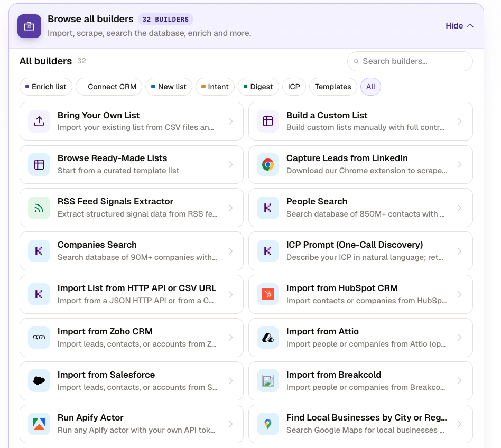Viewport: 501px width, 448px height.
Task: Open the Companies Search chevron
Action: click(231, 251)
